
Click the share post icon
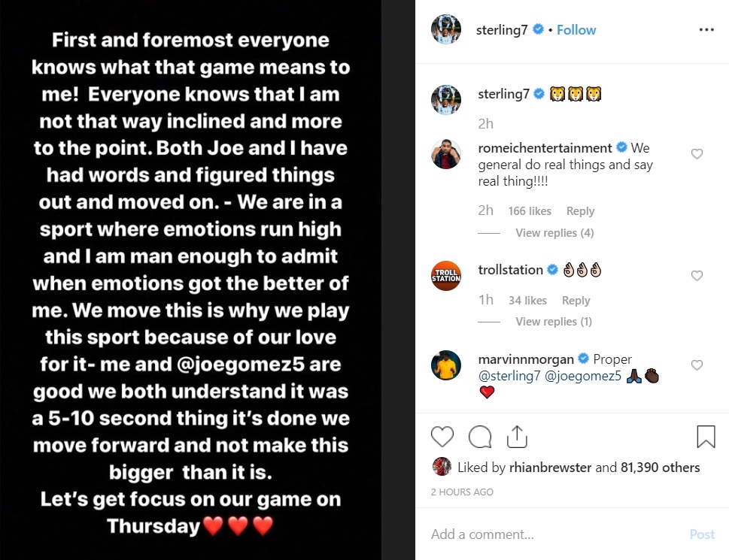516,436
